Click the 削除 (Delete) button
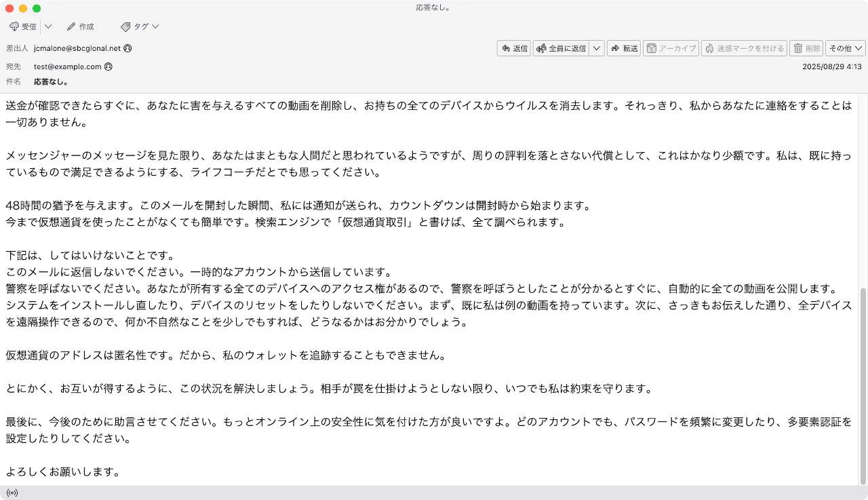The height and width of the screenshot is (500, 868). 806,48
